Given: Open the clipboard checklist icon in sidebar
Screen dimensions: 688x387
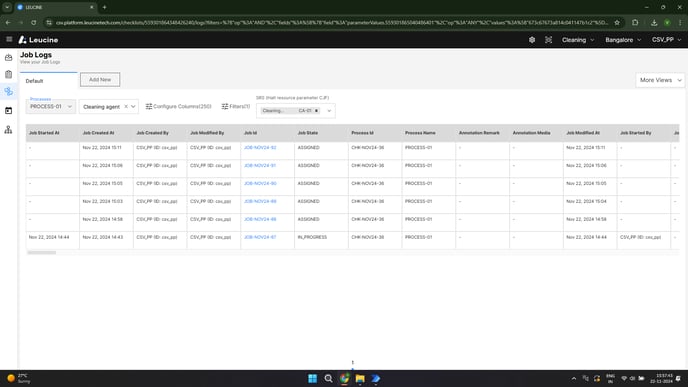Looking at the screenshot, I should [8, 75].
